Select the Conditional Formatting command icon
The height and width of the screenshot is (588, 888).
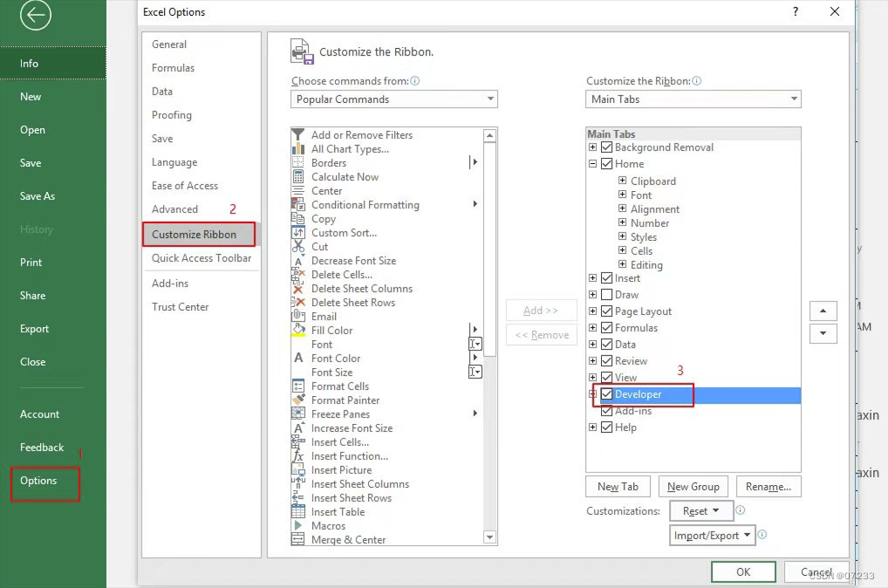297,204
